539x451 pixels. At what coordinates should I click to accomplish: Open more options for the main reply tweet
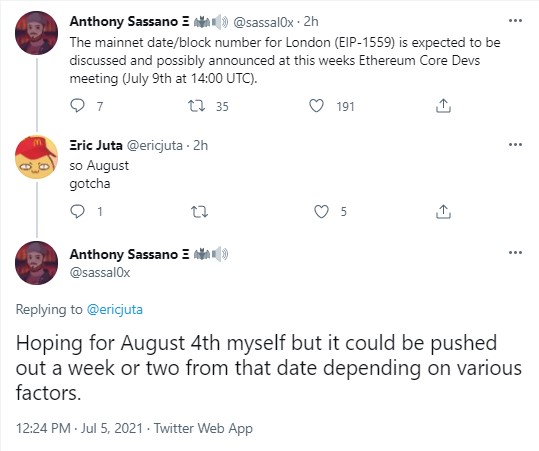point(515,253)
